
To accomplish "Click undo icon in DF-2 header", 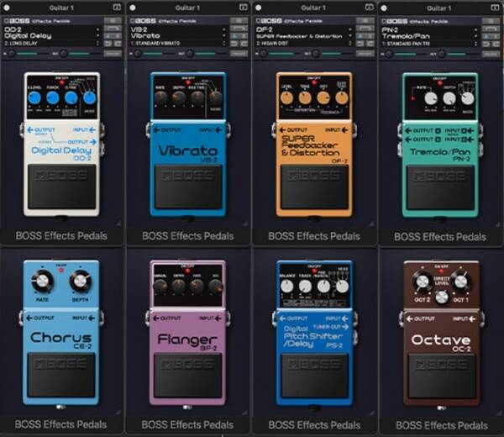I will click(360, 43).
